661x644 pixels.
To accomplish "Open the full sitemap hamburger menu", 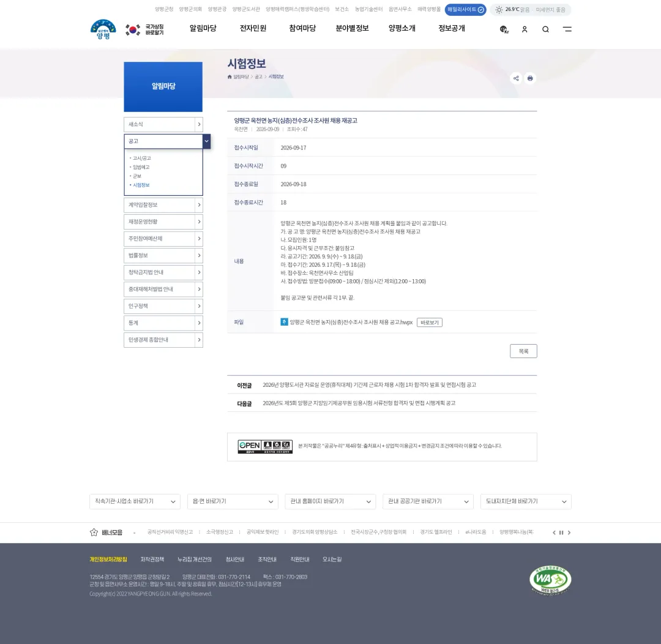I will tap(567, 29).
